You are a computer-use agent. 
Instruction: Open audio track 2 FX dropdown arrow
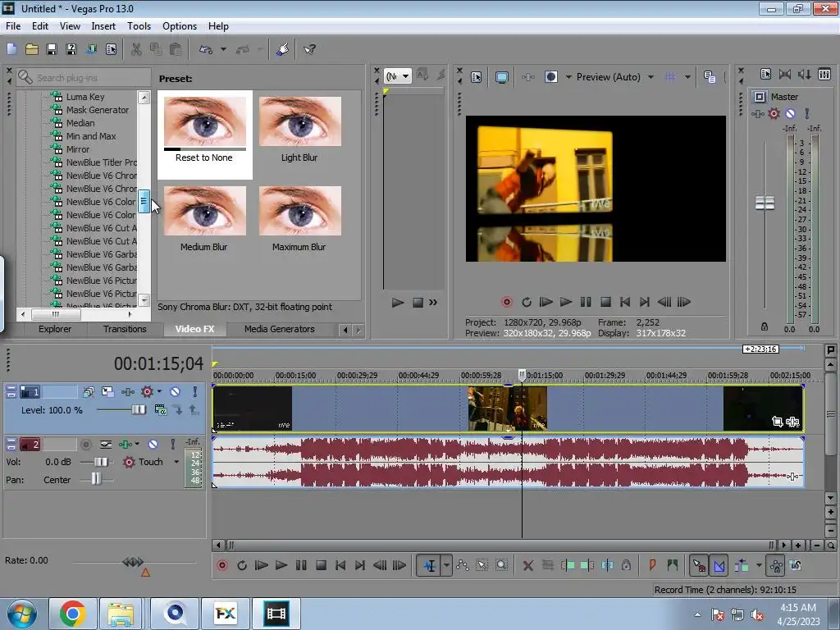(137, 444)
